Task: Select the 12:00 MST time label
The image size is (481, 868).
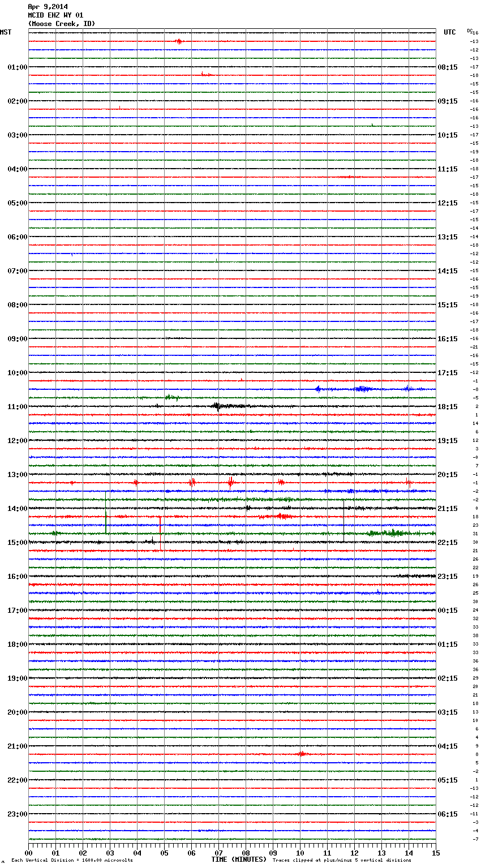Action: coord(18,441)
